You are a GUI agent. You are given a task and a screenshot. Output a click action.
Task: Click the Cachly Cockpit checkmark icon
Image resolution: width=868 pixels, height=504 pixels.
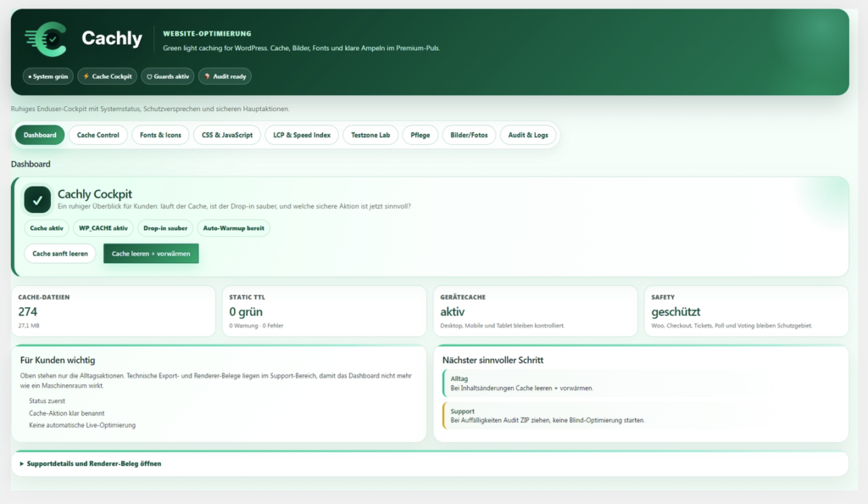coord(37,199)
